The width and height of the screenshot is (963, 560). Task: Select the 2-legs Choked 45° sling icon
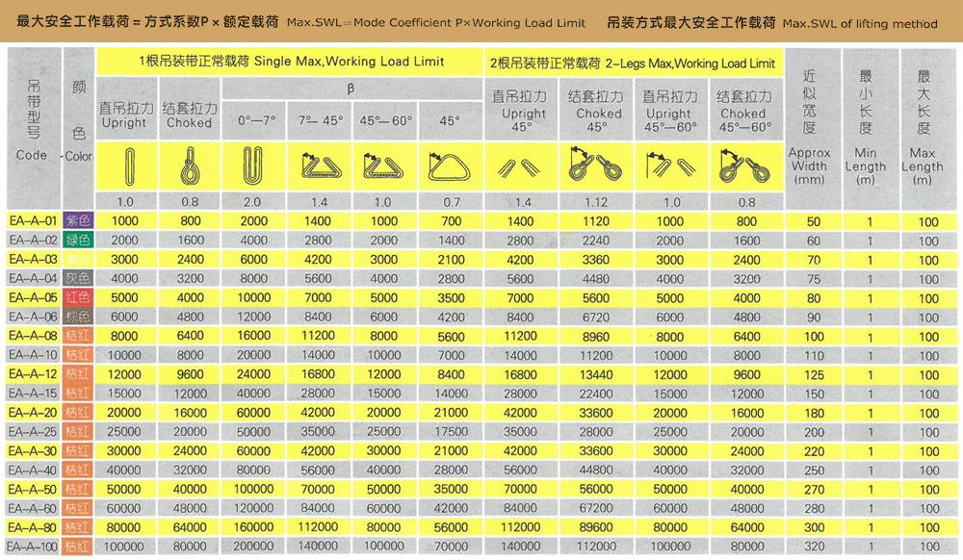pos(598,166)
